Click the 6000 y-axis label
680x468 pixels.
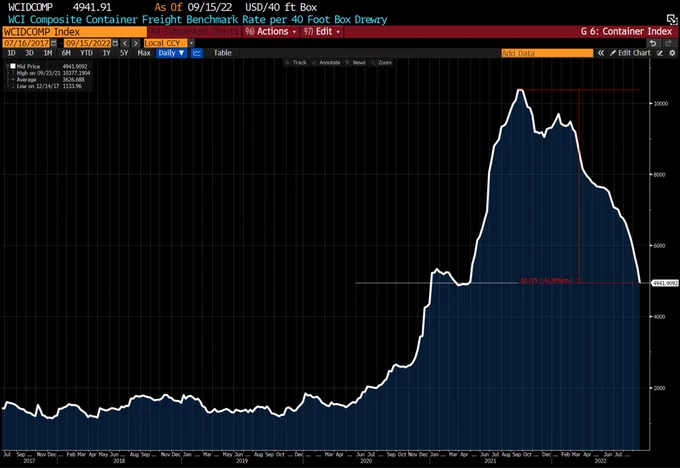coord(659,246)
